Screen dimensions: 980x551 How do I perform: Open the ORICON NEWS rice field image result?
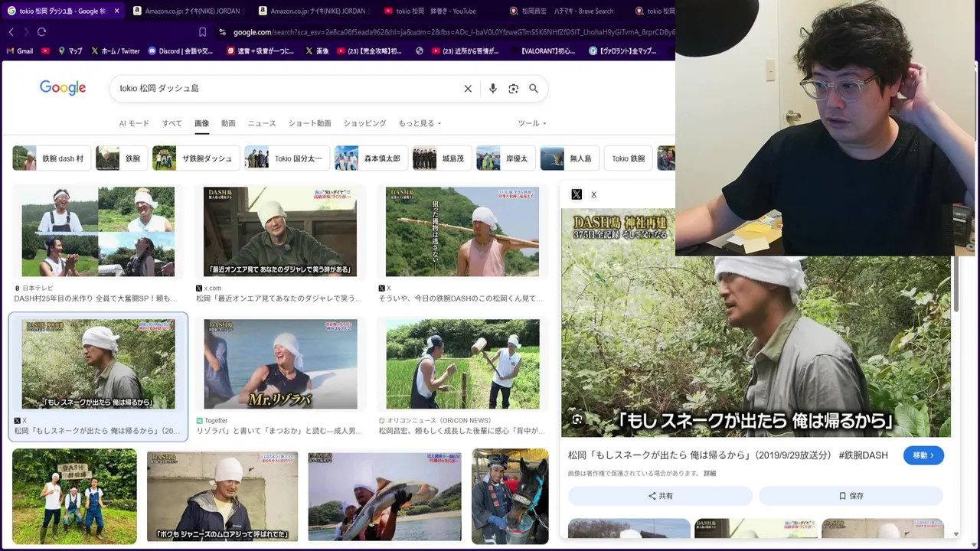(x=462, y=364)
